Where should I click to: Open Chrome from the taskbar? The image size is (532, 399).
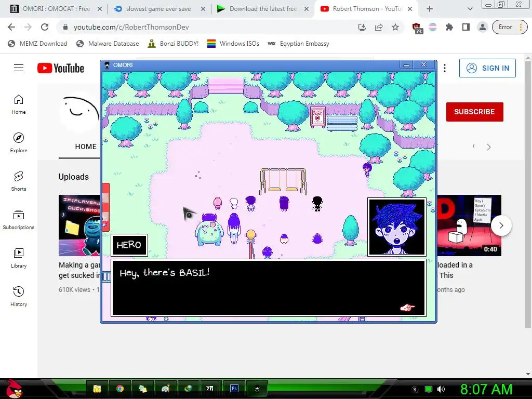pyautogui.click(x=120, y=389)
